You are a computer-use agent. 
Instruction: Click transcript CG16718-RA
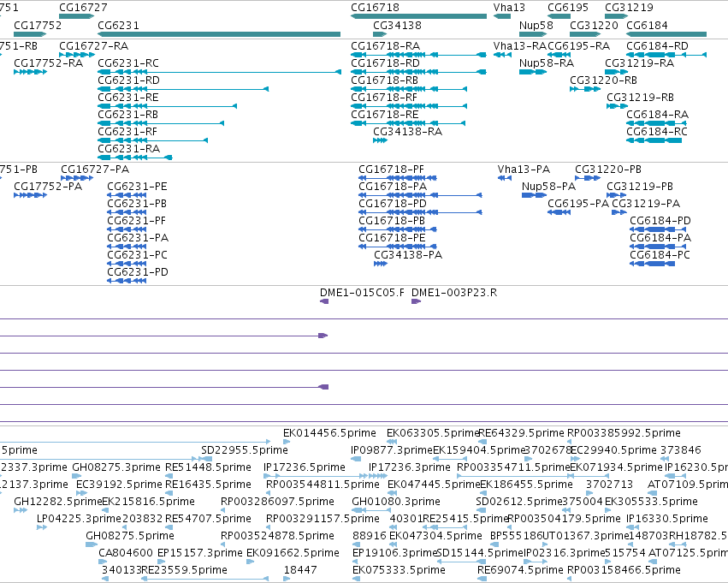[419, 55]
